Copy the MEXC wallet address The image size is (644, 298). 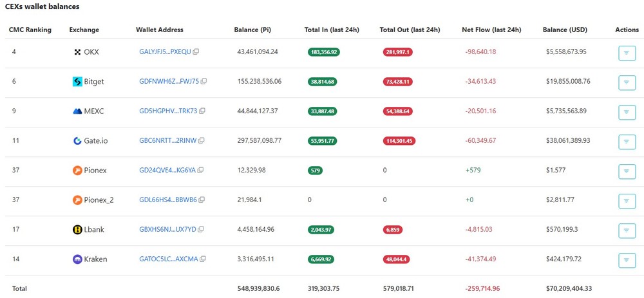pos(202,111)
